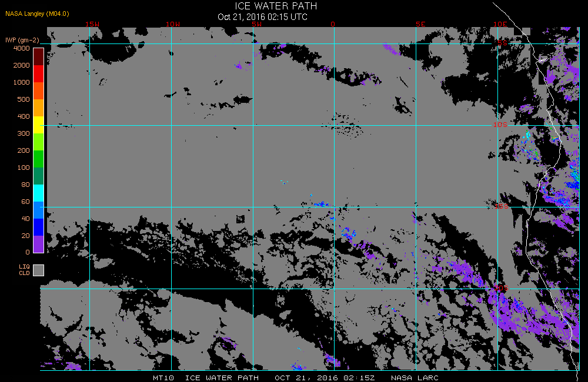
Task: Click the light green 300 legend swatch
Action: (x=39, y=142)
